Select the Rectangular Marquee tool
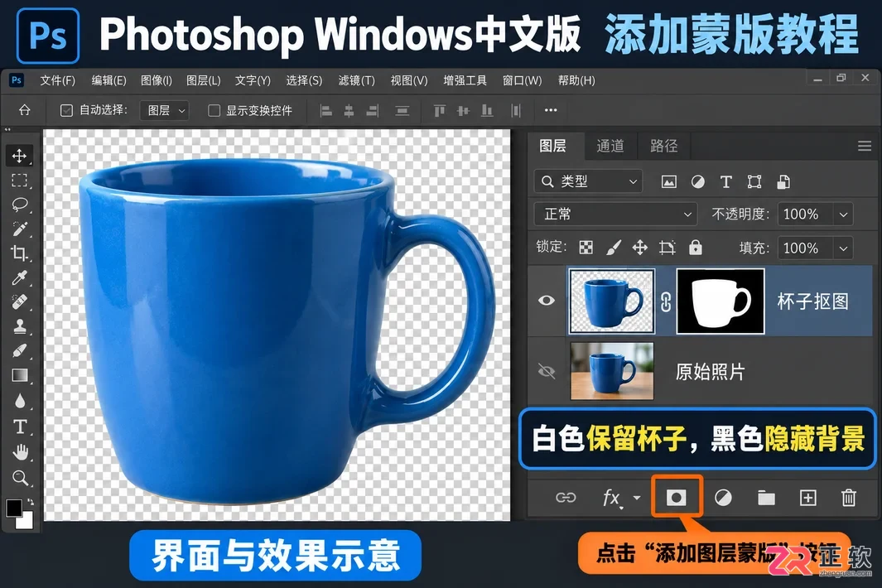This screenshot has height=588, width=882. (20, 180)
